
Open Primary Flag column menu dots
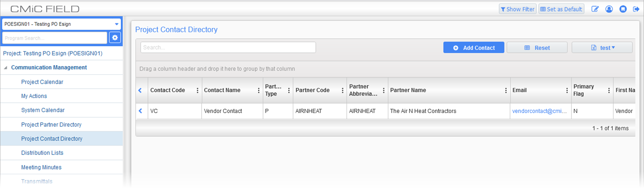point(609,90)
